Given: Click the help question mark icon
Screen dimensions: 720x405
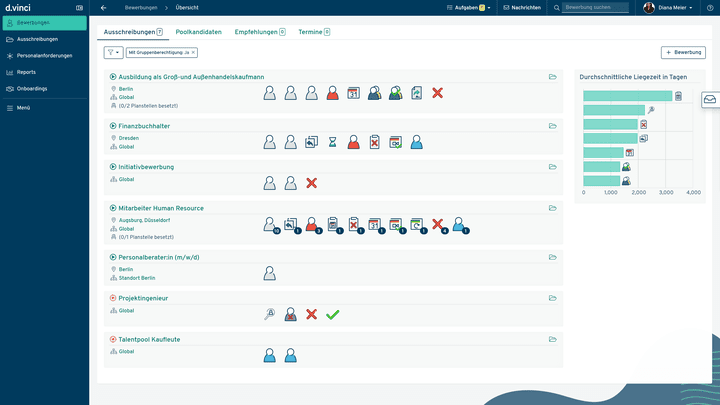Looking at the screenshot, I should [x=711, y=7].
